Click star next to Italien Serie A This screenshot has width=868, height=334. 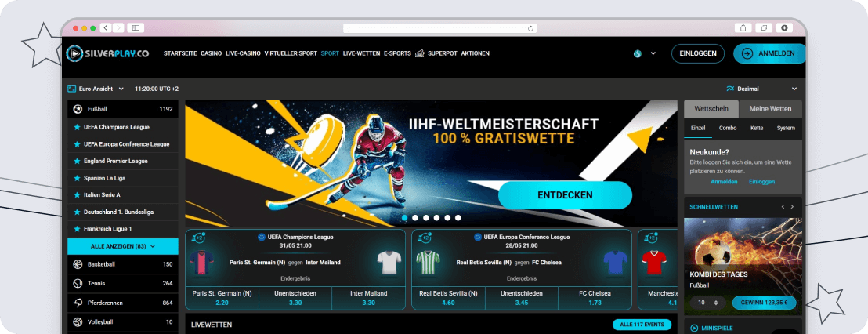[x=77, y=194]
